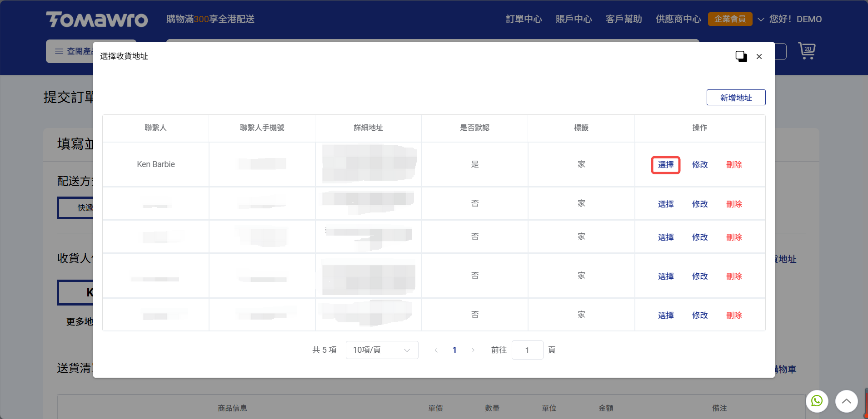
Task: Click the 新增地址 button
Action: [736, 98]
